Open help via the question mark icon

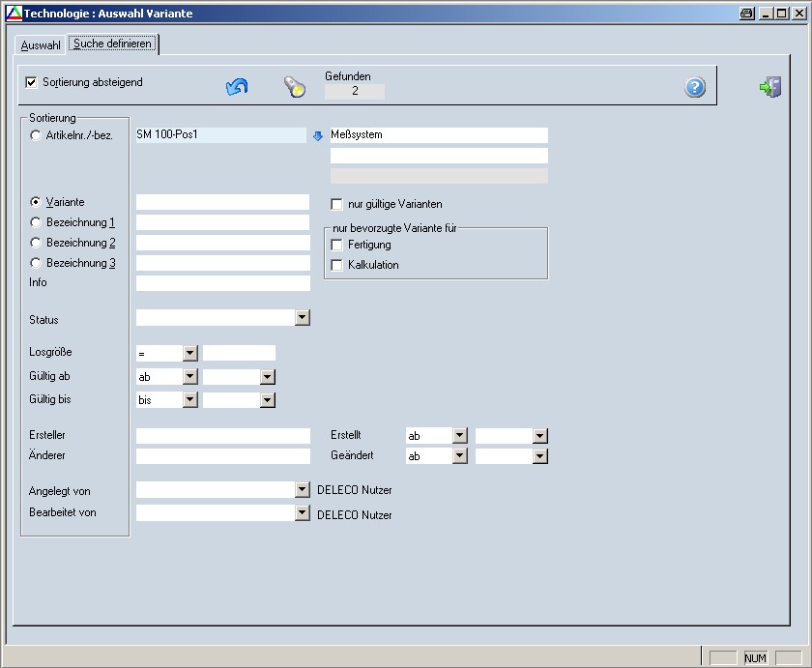tap(695, 88)
